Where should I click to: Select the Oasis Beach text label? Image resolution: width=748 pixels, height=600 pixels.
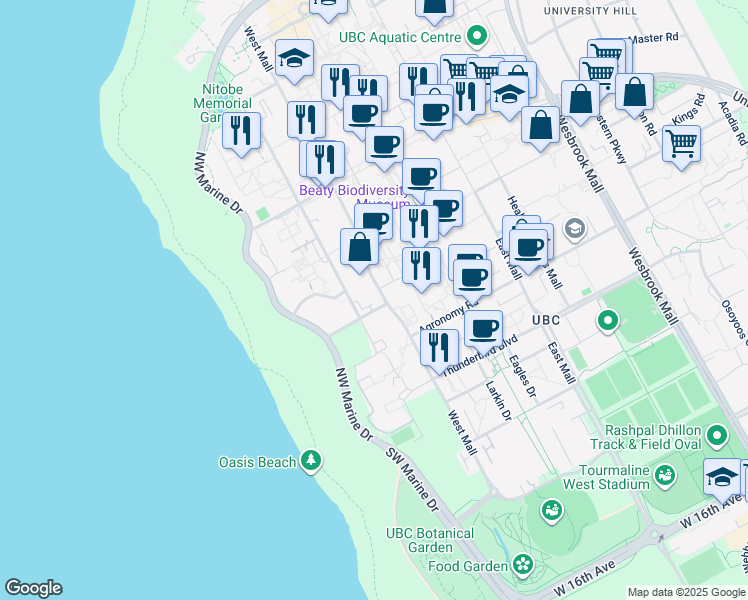click(x=258, y=462)
